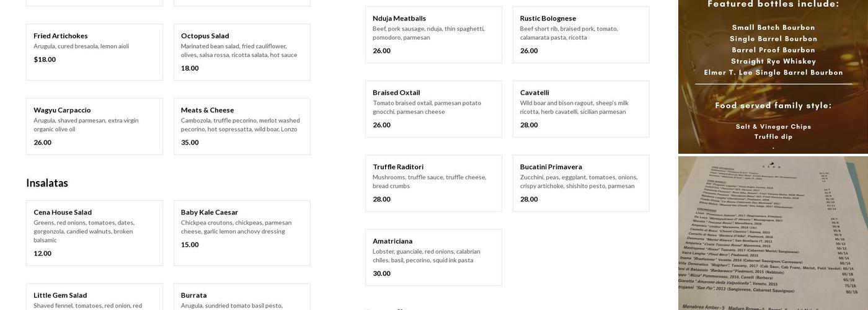868x310 pixels.
Task: Click the Nduja Meatballs dish title
Action: [x=399, y=19]
